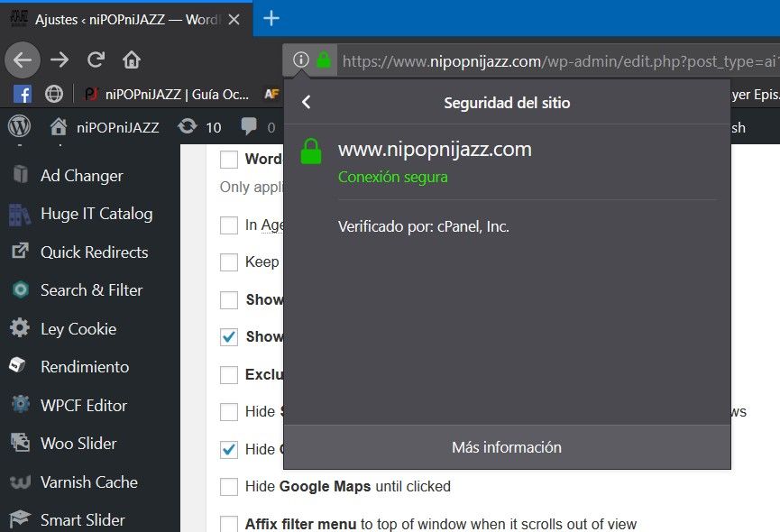
Task: Open the Ley Cookie menu
Action: pos(78,328)
